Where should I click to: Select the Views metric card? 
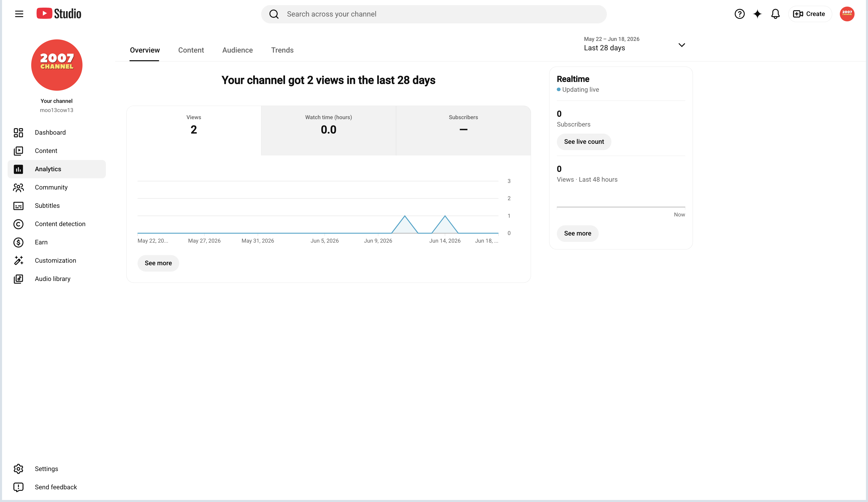tap(194, 130)
